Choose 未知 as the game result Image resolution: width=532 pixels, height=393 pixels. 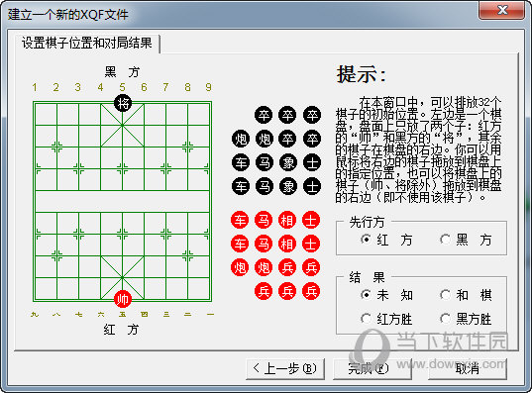pyautogui.click(x=386, y=295)
